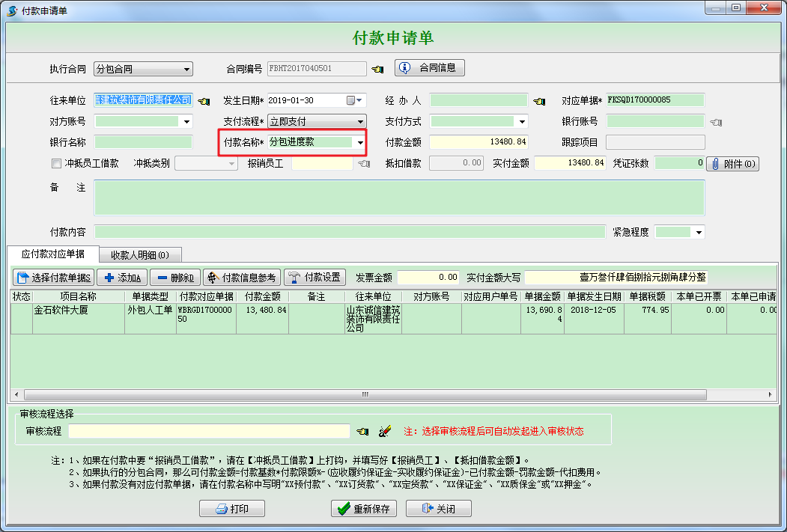
Task: Click the 实付金额 field
Action: pos(570,163)
